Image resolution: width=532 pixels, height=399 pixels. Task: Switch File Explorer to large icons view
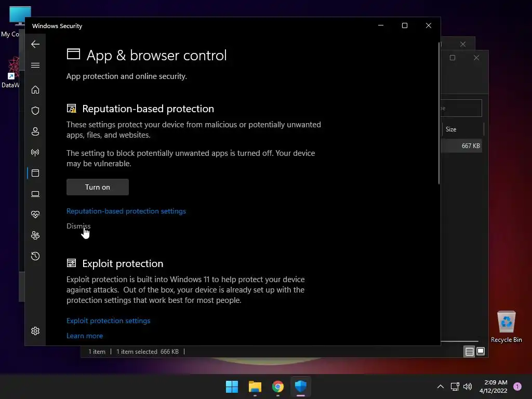481,351
